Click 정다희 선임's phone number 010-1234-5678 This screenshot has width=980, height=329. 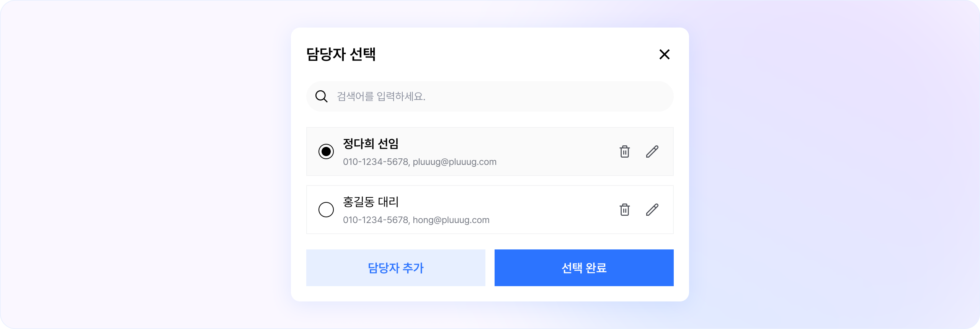[x=375, y=162]
